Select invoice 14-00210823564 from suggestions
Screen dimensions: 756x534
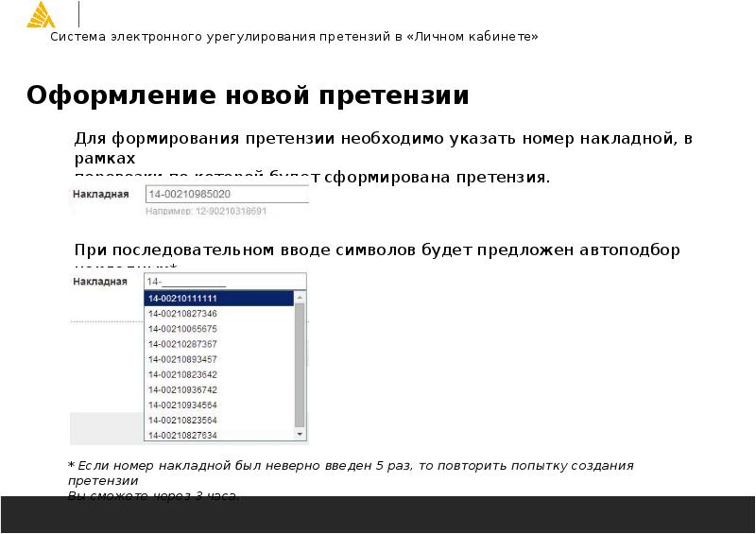point(219,420)
